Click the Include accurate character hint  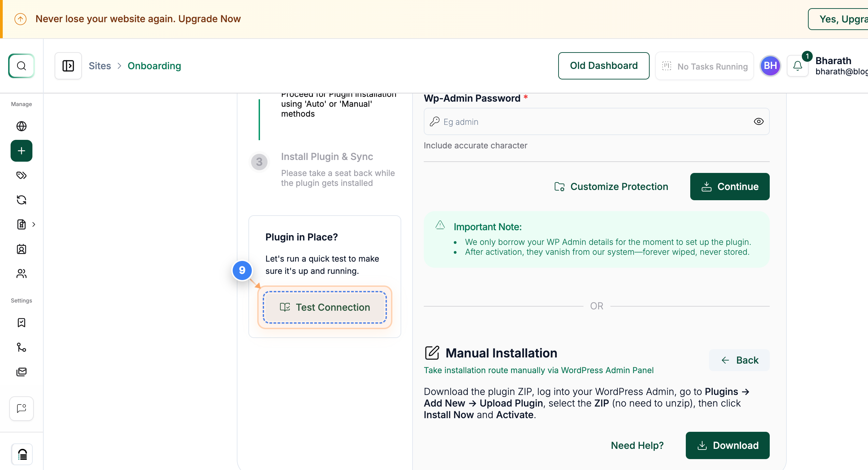(x=475, y=146)
